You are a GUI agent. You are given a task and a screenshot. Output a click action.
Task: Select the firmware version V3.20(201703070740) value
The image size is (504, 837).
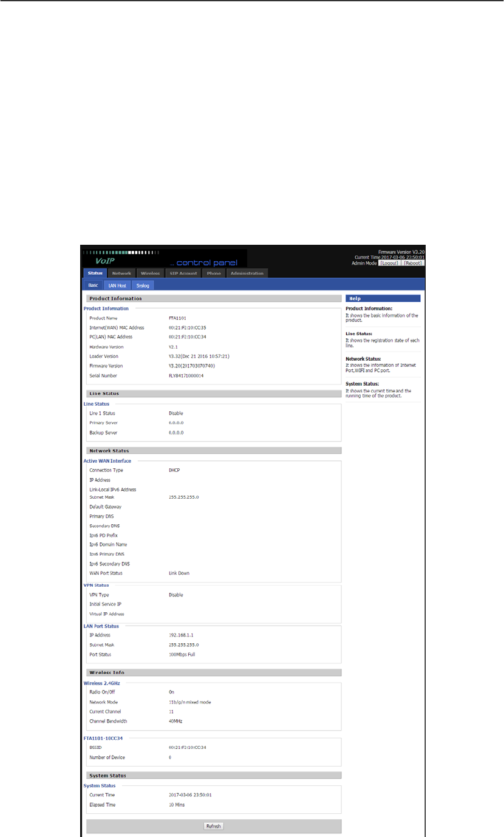(191, 366)
